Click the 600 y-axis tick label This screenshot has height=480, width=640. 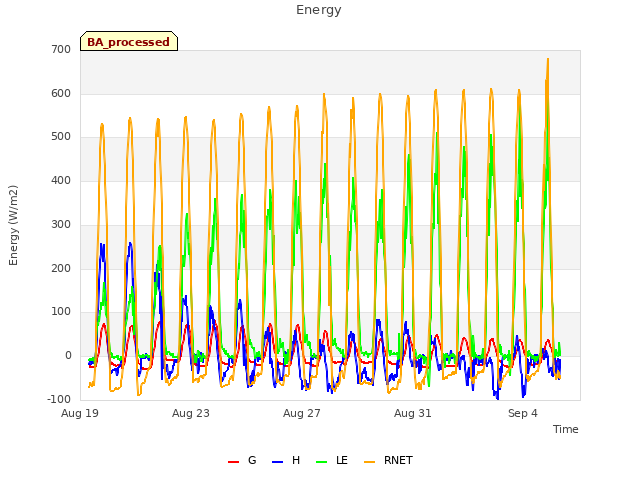61,93
